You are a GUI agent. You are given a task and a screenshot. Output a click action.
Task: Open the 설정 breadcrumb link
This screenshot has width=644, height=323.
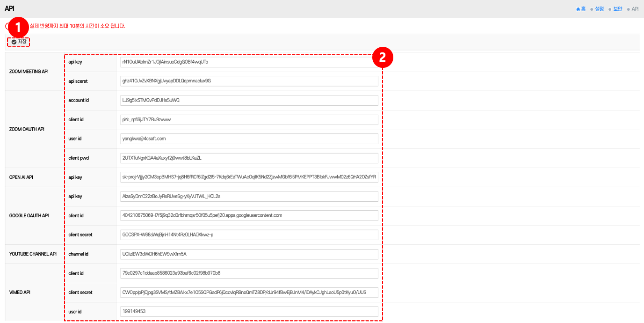point(599,9)
